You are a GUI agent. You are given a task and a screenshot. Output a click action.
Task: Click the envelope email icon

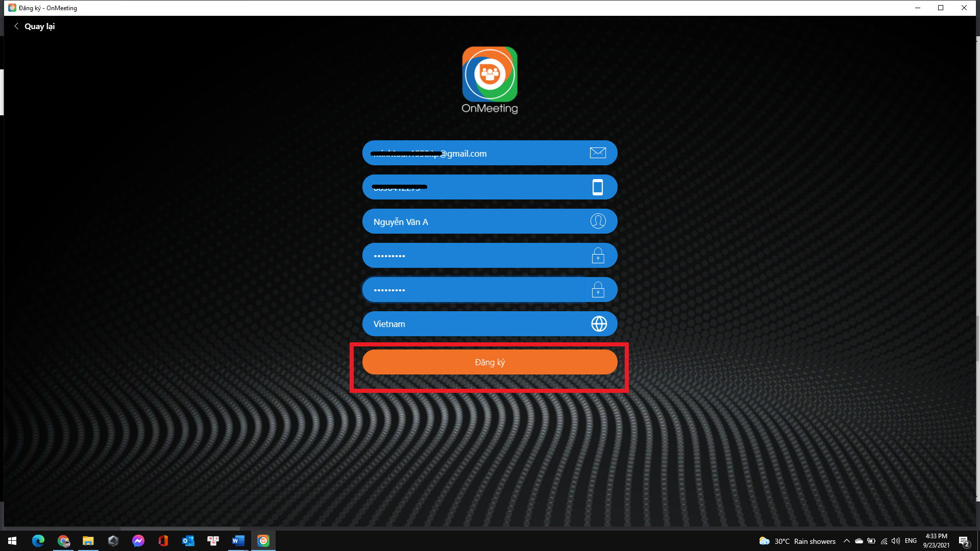click(x=598, y=153)
